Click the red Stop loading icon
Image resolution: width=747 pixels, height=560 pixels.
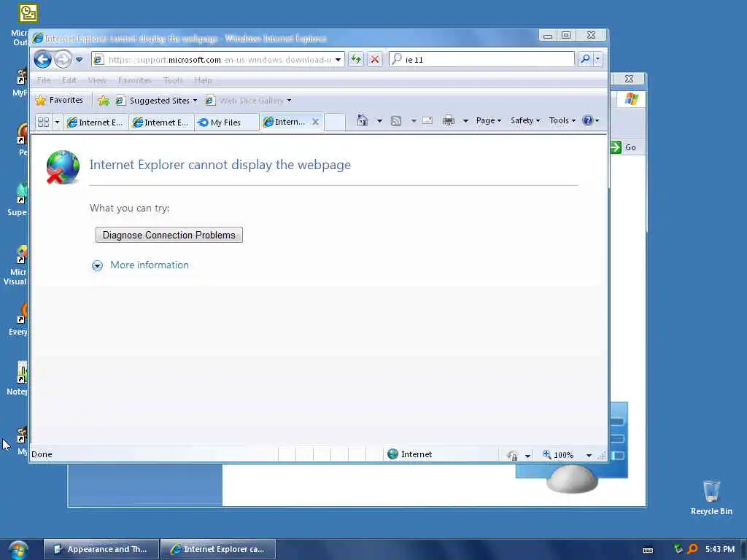[x=375, y=60]
